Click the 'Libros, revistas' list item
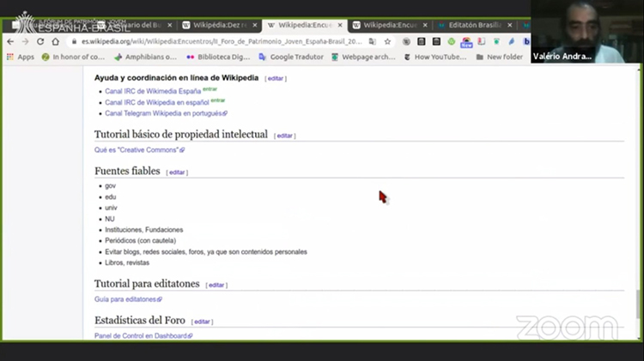 coord(127,262)
